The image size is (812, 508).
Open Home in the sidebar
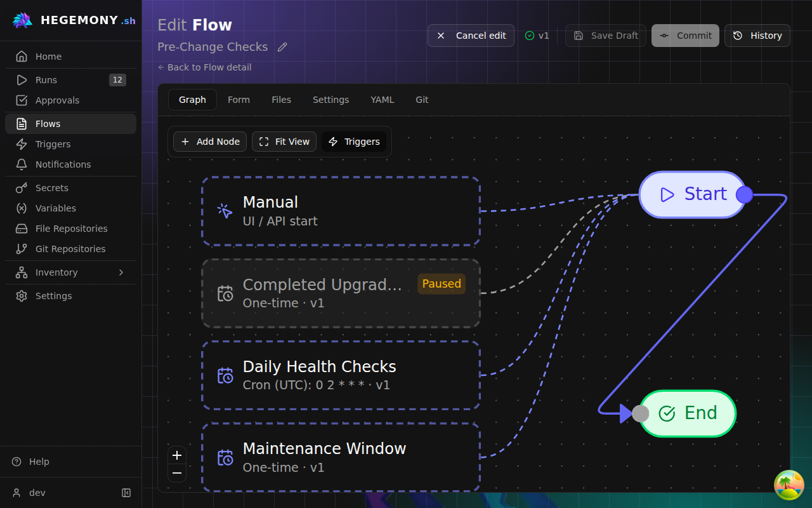pyautogui.click(x=70, y=57)
